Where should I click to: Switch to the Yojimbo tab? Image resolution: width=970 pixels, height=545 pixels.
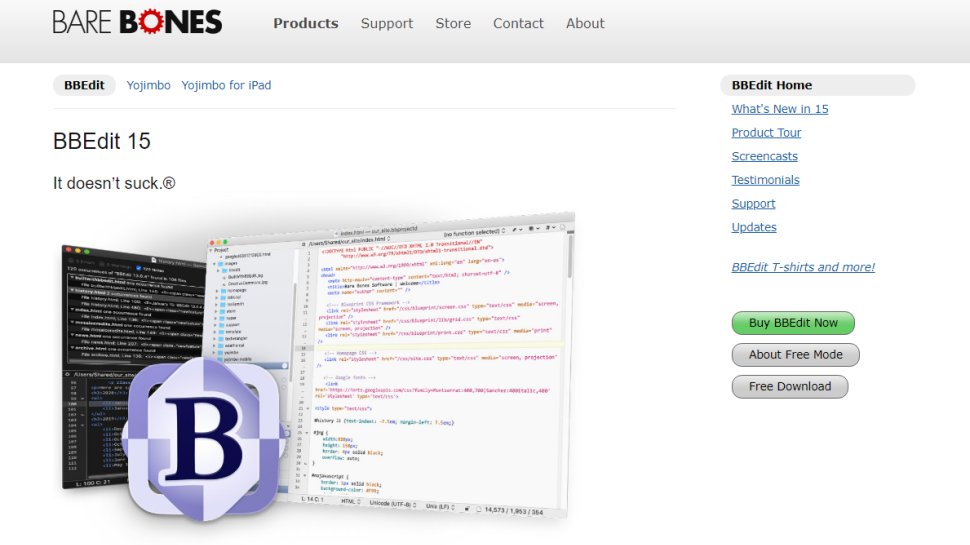tap(148, 85)
